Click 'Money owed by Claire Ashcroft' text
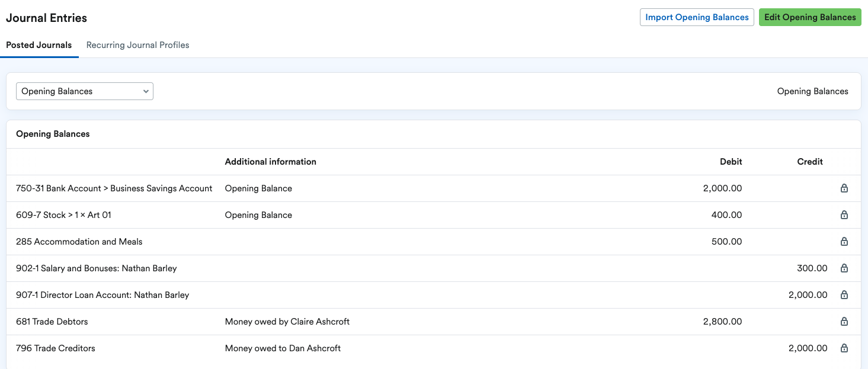868x369 pixels. [x=287, y=322]
